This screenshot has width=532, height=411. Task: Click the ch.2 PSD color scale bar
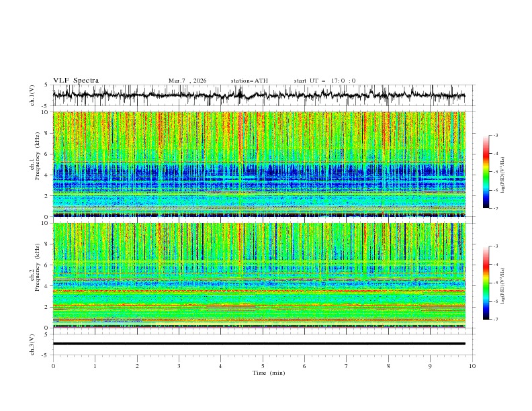(x=486, y=283)
